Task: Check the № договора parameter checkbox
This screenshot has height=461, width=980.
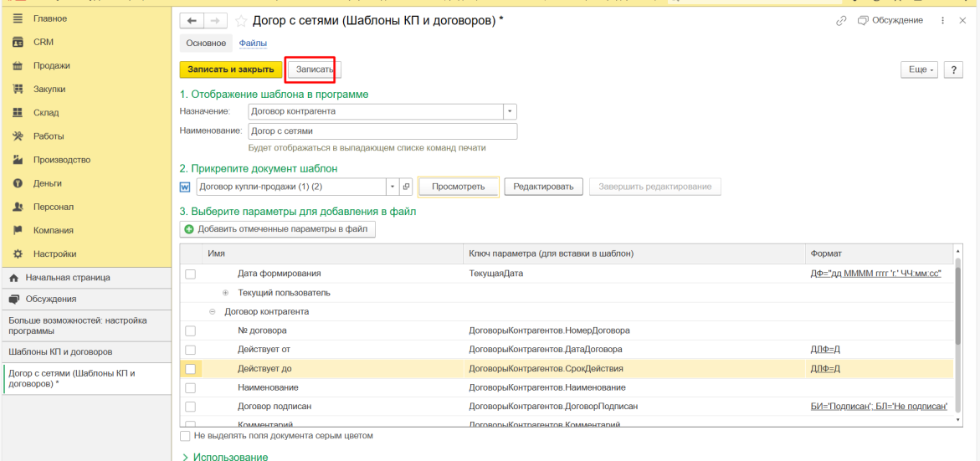Action: tap(190, 330)
